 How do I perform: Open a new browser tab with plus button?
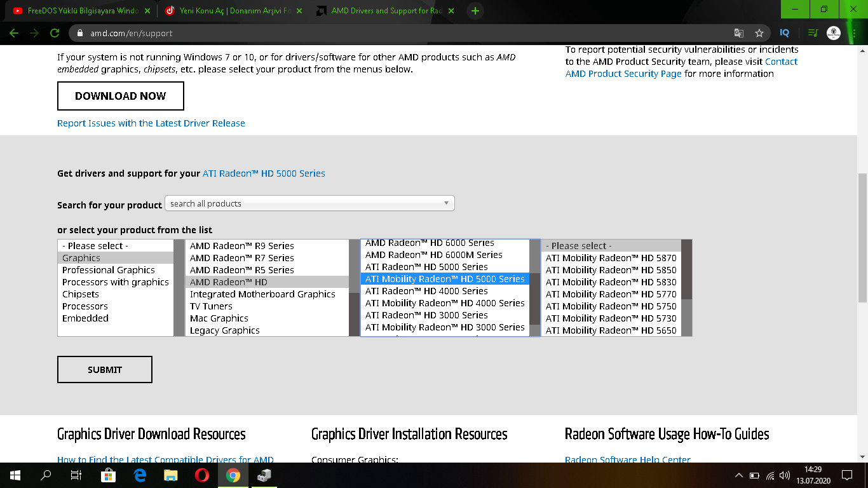(x=475, y=11)
